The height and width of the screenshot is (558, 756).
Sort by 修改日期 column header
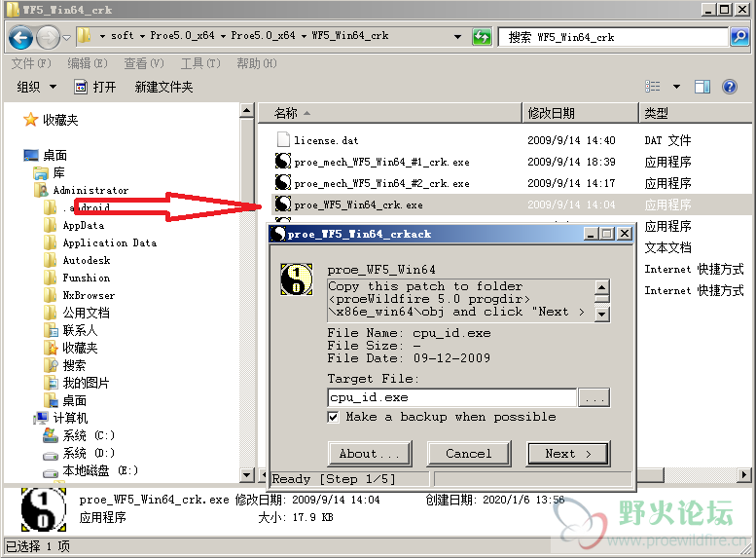581,113
